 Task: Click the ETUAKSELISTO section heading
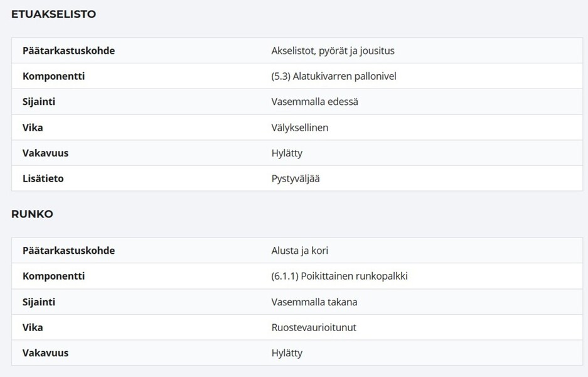(x=53, y=14)
